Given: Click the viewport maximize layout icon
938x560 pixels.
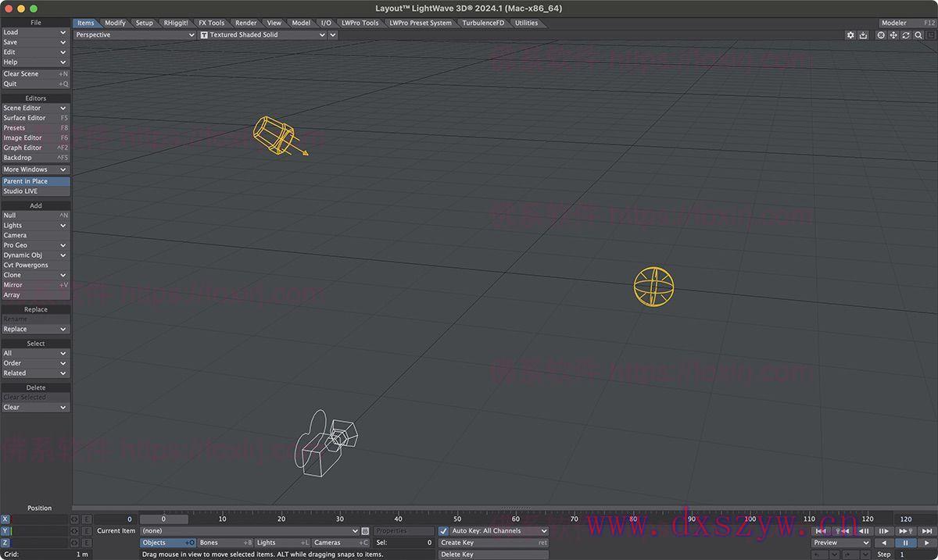Looking at the screenshot, I should click(x=930, y=35).
